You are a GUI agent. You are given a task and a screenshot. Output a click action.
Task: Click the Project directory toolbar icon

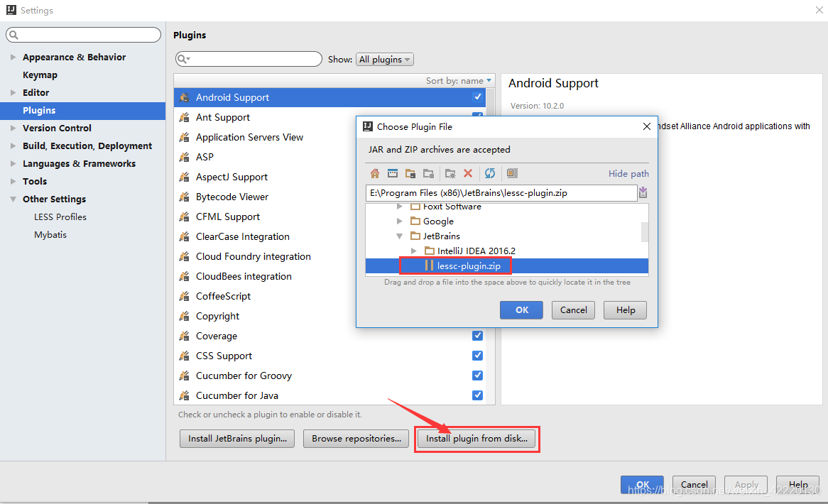410,173
